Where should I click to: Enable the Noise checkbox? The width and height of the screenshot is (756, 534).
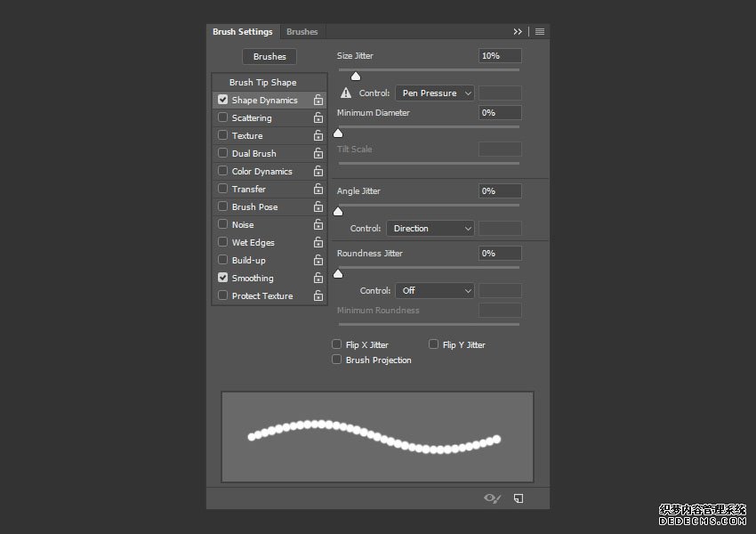tap(222, 224)
